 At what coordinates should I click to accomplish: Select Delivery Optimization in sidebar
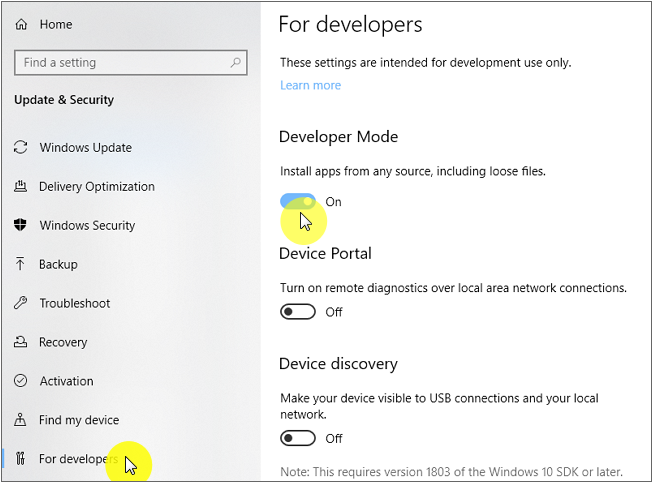(x=96, y=187)
